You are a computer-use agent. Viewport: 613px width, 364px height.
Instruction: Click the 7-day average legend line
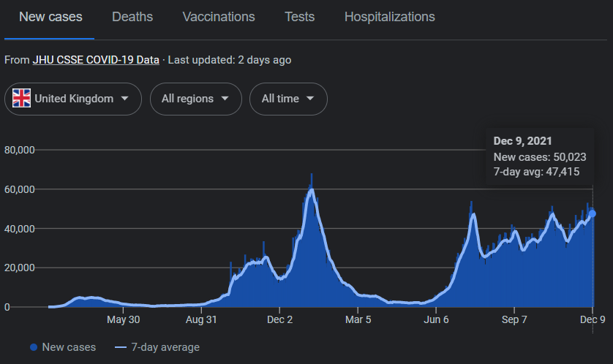pyautogui.click(x=121, y=347)
